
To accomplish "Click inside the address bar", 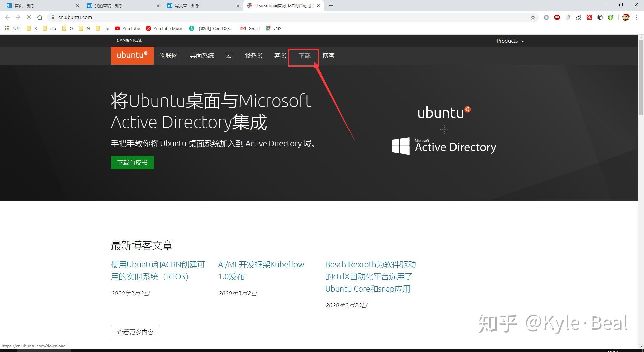I will pos(134,17).
